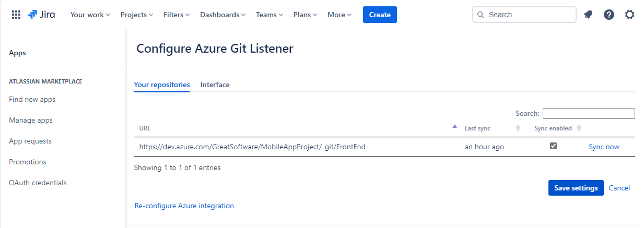Sort by URL column arrow

(454, 127)
